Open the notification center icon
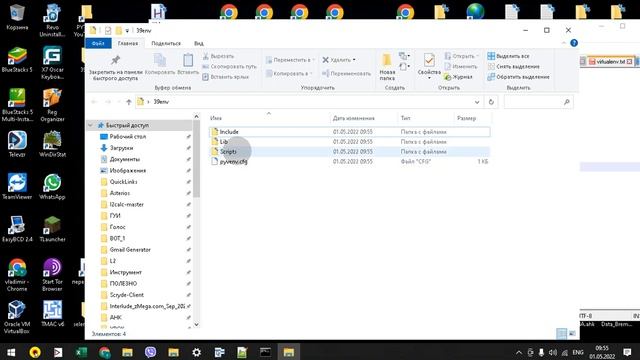 coord(627,352)
